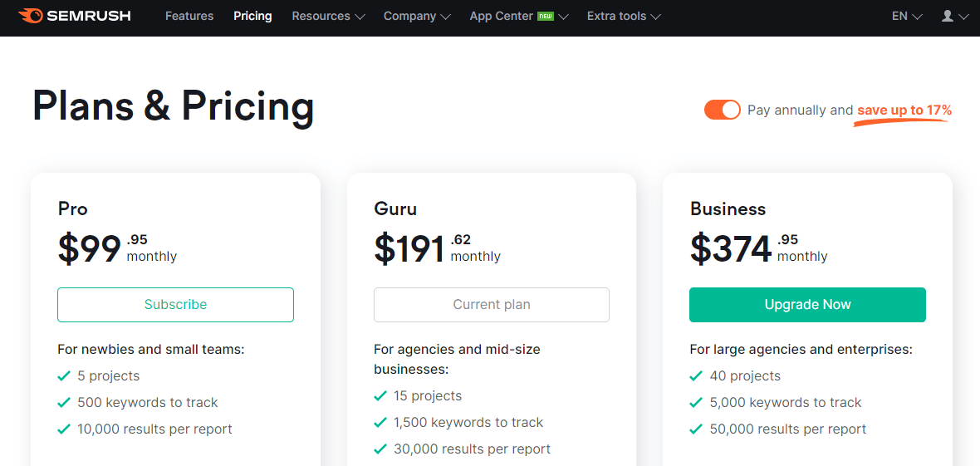Open the App Center dropdown
980x466 pixels.
tap(519, 17)
